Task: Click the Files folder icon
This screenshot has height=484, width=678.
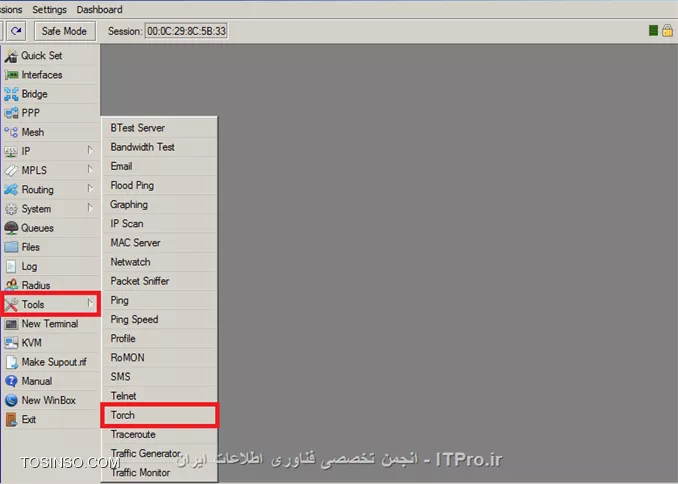Action: [11, 247]
